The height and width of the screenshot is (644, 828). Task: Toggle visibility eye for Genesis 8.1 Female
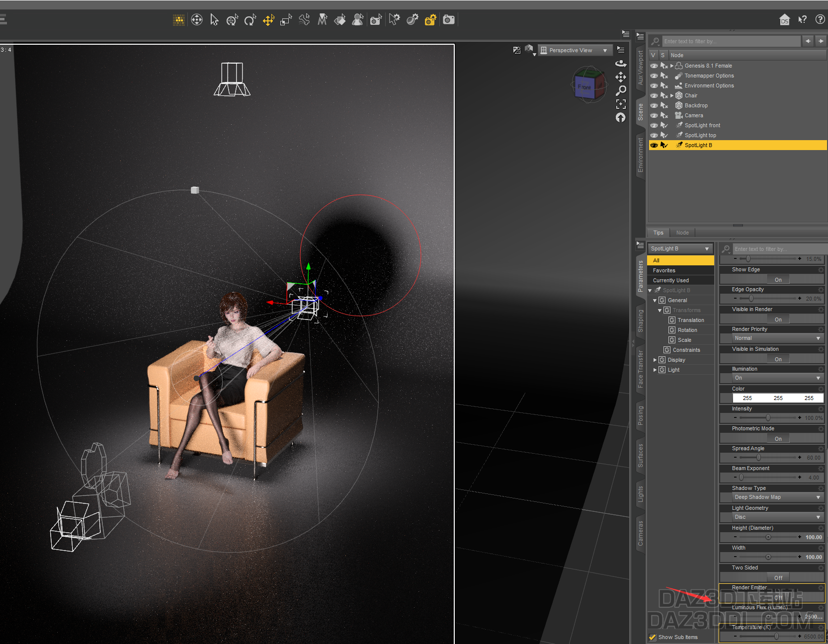(654, 66)
